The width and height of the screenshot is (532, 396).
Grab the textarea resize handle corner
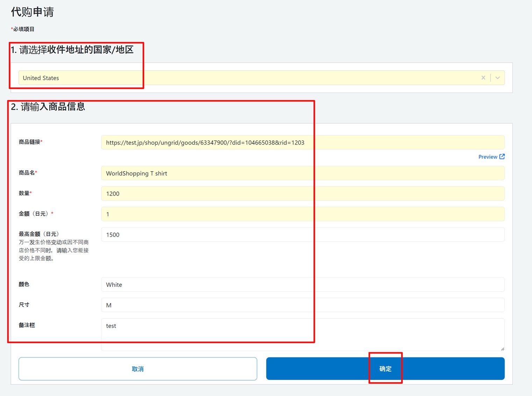click(502, 349)
